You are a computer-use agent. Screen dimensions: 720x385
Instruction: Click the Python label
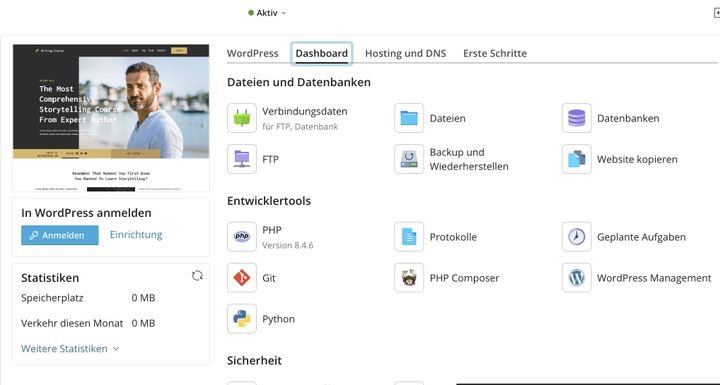(278, 319)
